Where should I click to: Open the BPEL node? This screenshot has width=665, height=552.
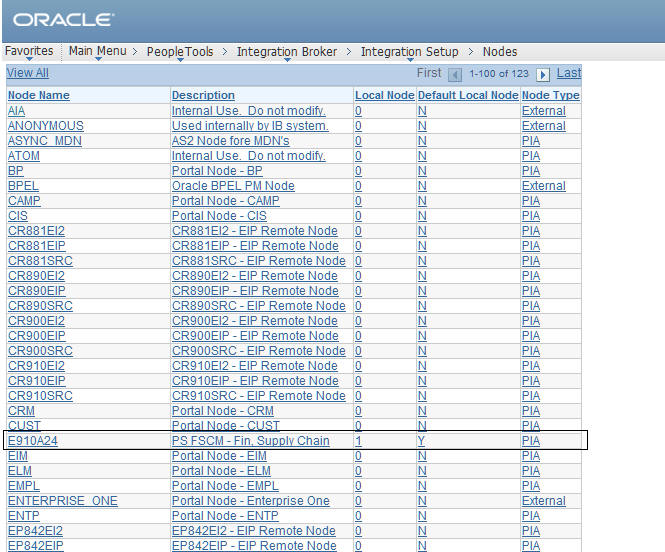tap(23, 186)
